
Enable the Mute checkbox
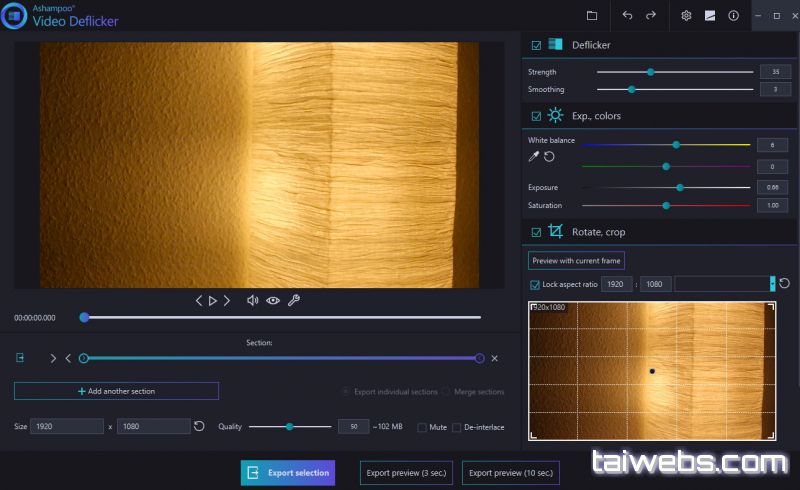pos(422,427)
